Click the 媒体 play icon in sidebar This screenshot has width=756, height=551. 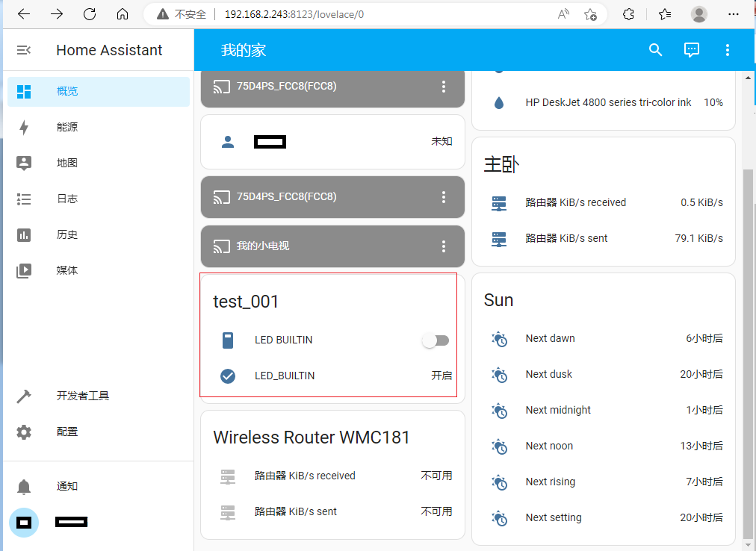(24, 271)
